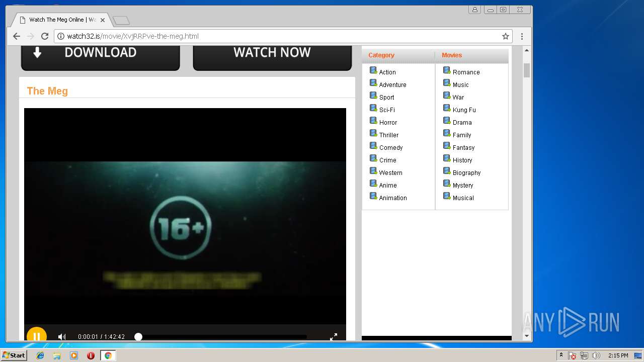Open the Horror category link
The height and width of the screenshot is (362, 644).
pyautogui.click(x=388, y=122)
